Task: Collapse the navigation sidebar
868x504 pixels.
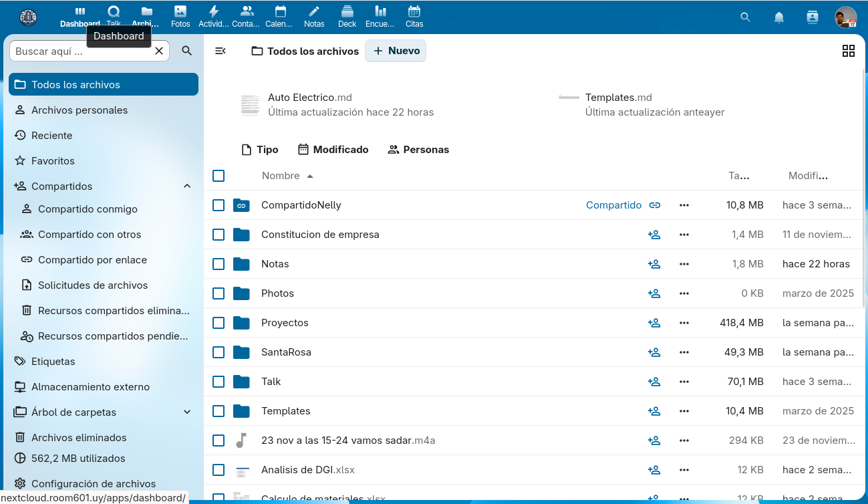Action: [221, 51]
